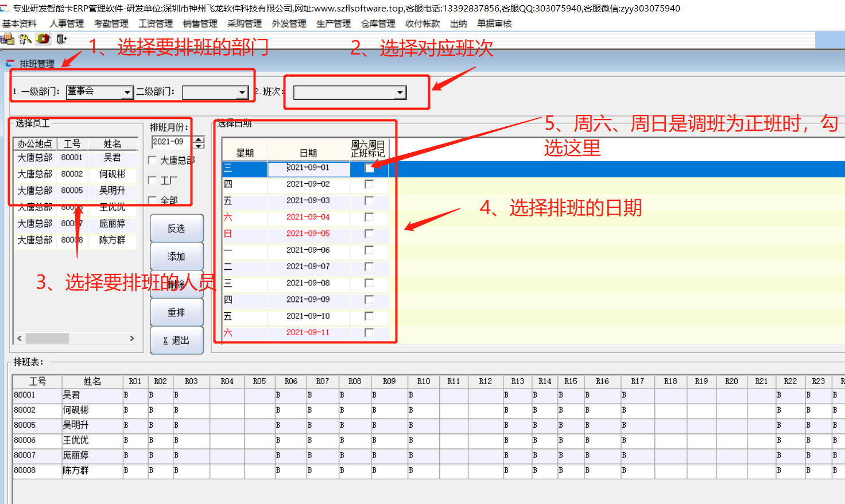Screen dimensions: 845x504
Task: Click the key-and-user toolbar icon
Action: 25,39
